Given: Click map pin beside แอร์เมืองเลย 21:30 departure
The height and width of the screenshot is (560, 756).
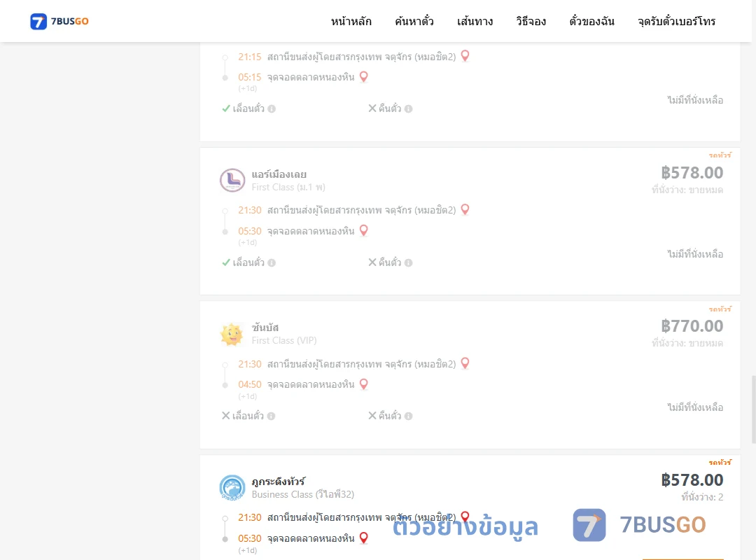Looking at the screenshot, I should tap(465, 209).
